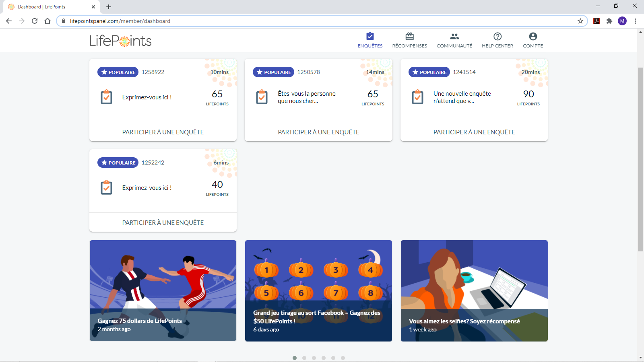Open the Communauté people icon
The image size is (644, 362).
[x=454, y=36]
